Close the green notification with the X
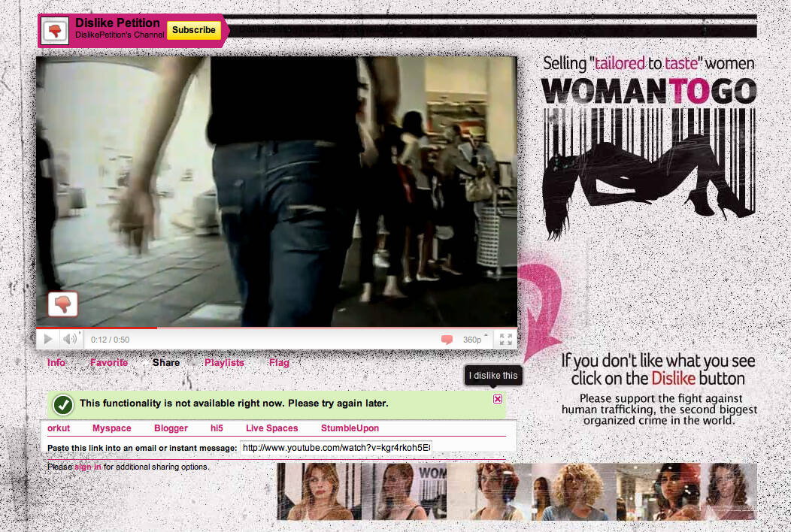Screen dimensions: 791x532 click(498, 399)
